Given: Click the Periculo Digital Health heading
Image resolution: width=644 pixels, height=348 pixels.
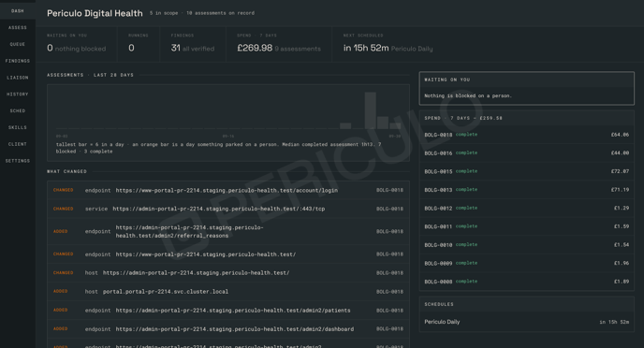Looking at the screenshot, I should coord(95,13).
